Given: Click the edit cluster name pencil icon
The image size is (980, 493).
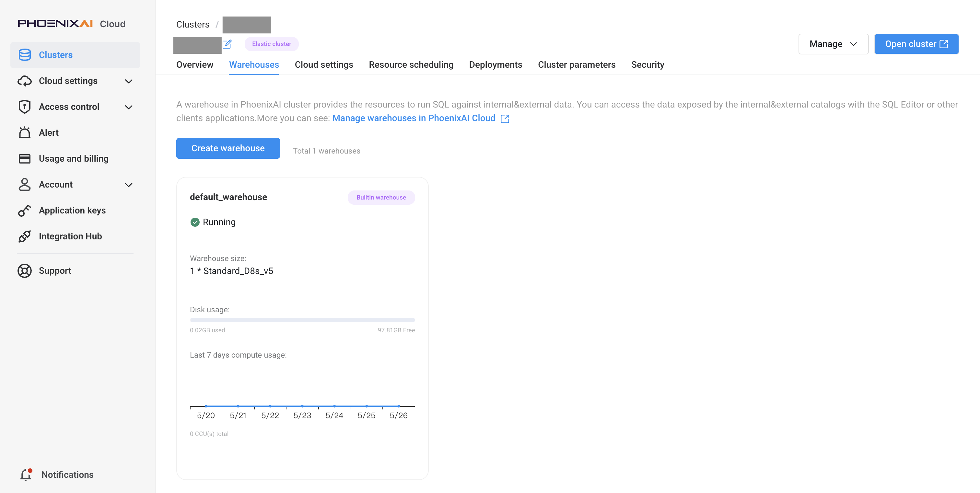Looking at the screenshot, I should click(x=227, y=44).
